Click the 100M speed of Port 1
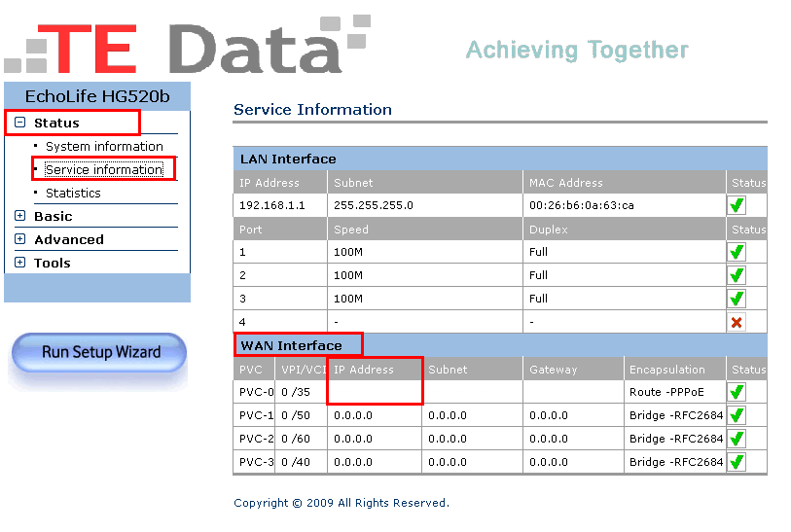This screenshot has width=791, height=532. 348,252
